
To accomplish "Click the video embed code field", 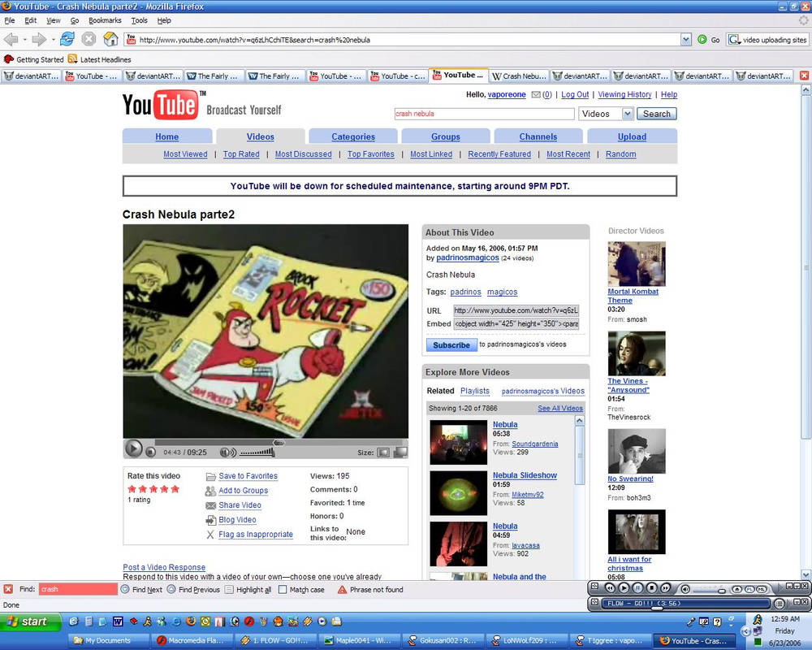I will click(x=516, y=324).
